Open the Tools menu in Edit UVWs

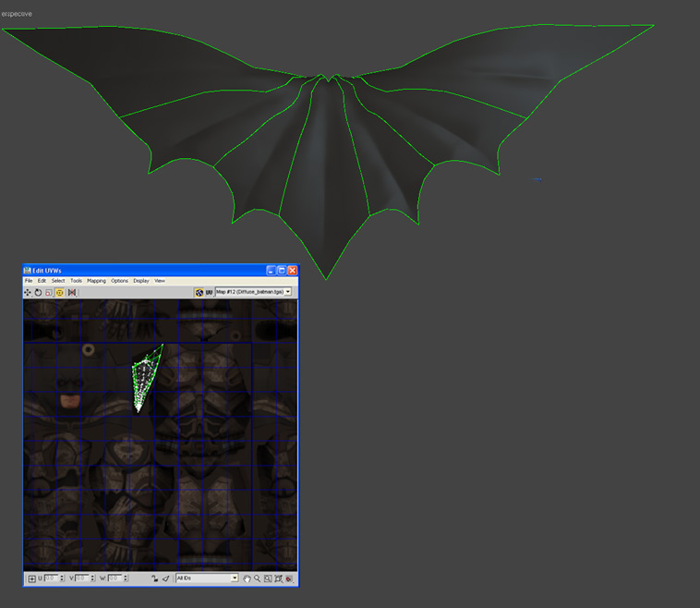77,281
